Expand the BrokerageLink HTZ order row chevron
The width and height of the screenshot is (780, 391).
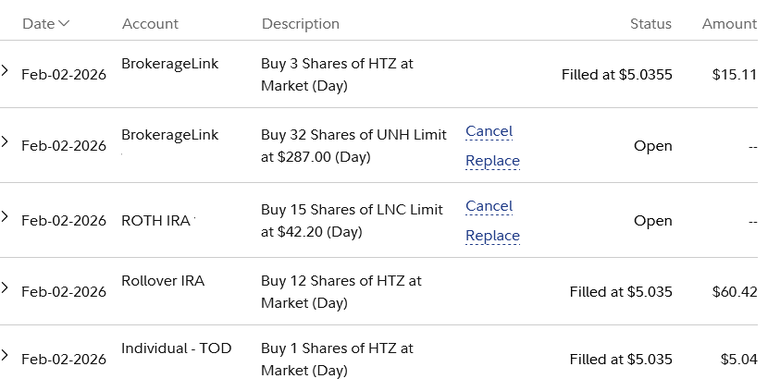coord(4,70)
